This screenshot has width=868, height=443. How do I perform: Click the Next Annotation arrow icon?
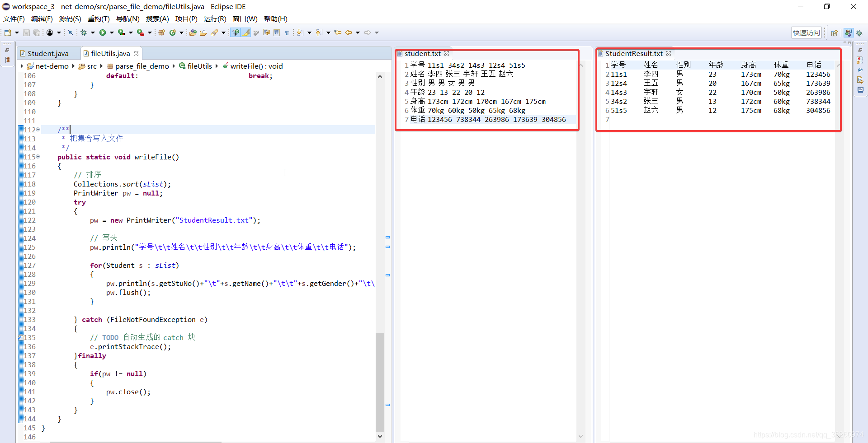300,33
